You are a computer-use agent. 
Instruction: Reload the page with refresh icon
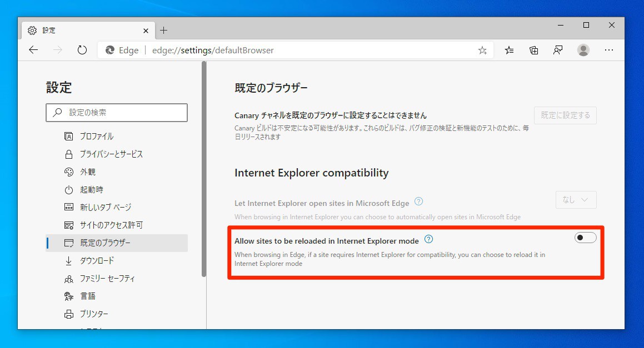click(x=82, y=50)
